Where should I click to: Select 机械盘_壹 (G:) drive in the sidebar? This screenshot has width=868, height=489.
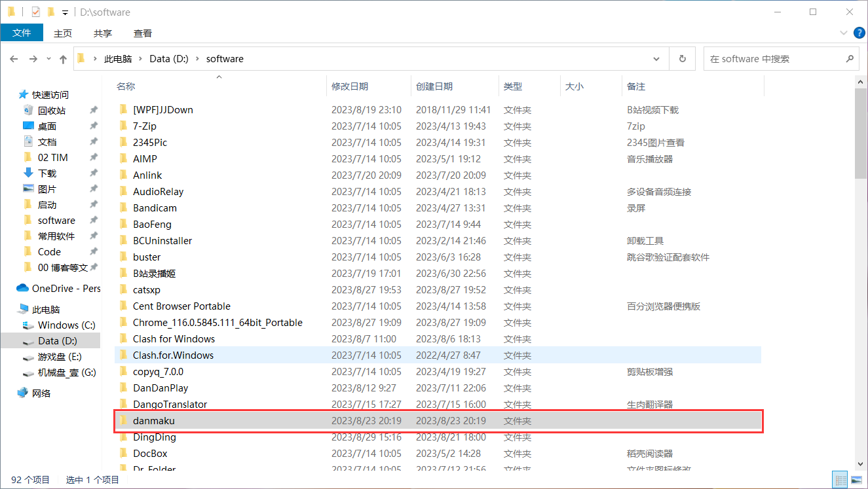[66, 372]
